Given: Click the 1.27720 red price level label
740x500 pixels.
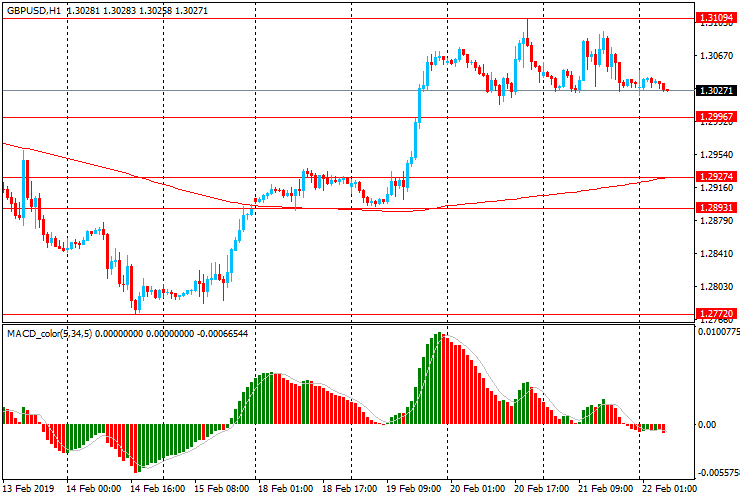Looking at the screenshot, I should (x=716, y=314).
